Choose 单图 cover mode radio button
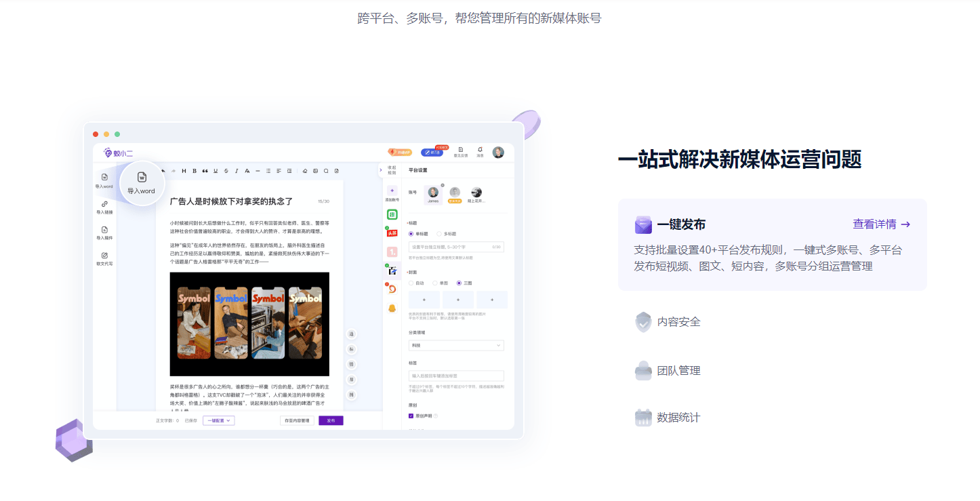Image resolution: width=980 pixels, height=501 pixels. [x=436, y=281]
